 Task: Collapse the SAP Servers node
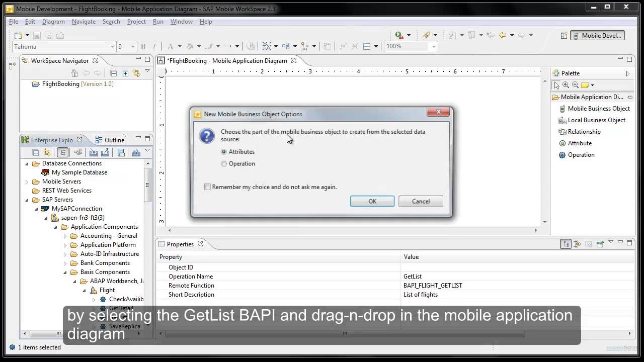coord(27,200)
